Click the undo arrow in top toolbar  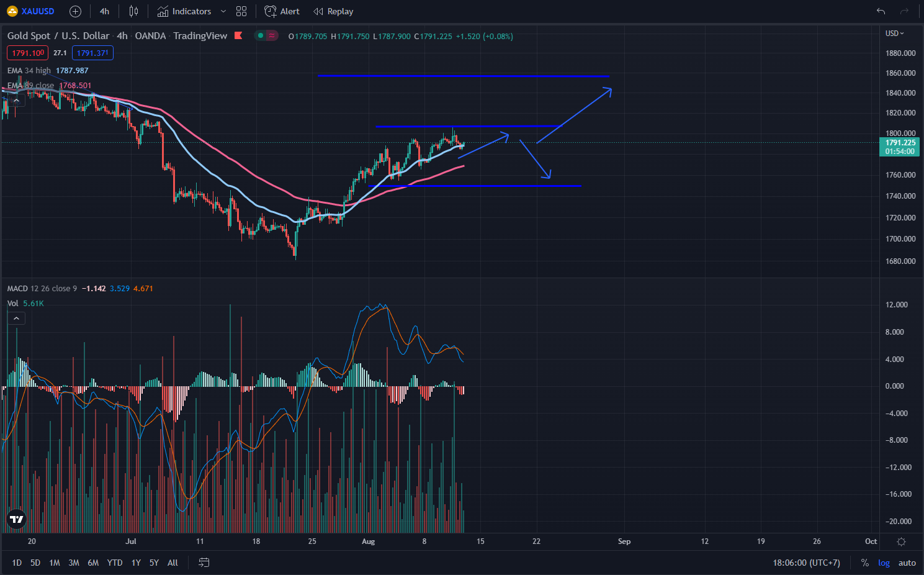881,11
